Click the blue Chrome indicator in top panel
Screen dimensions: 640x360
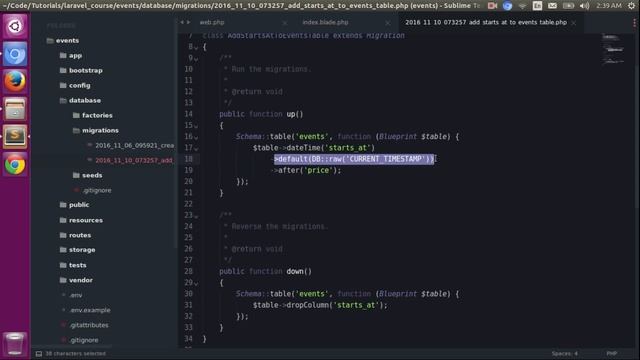click(507, 6)
